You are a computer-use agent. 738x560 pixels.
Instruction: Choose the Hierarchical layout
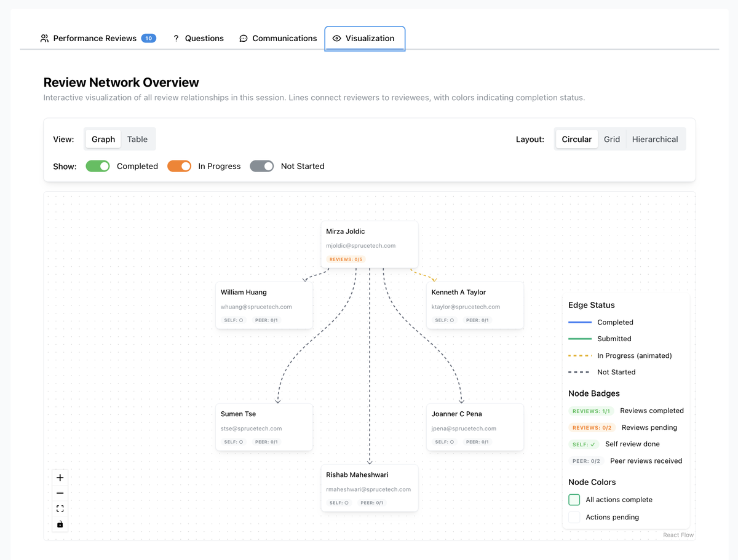(x=655, y=139)
